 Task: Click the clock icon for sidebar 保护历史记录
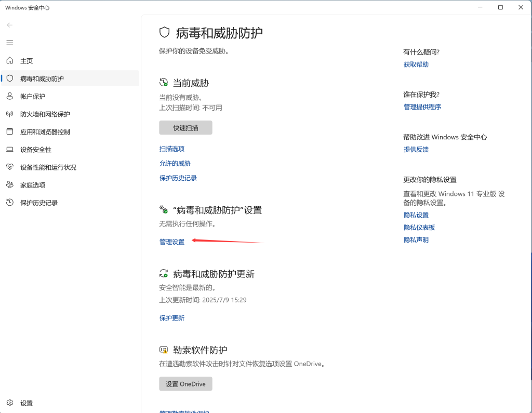click(x=10, y=203)
